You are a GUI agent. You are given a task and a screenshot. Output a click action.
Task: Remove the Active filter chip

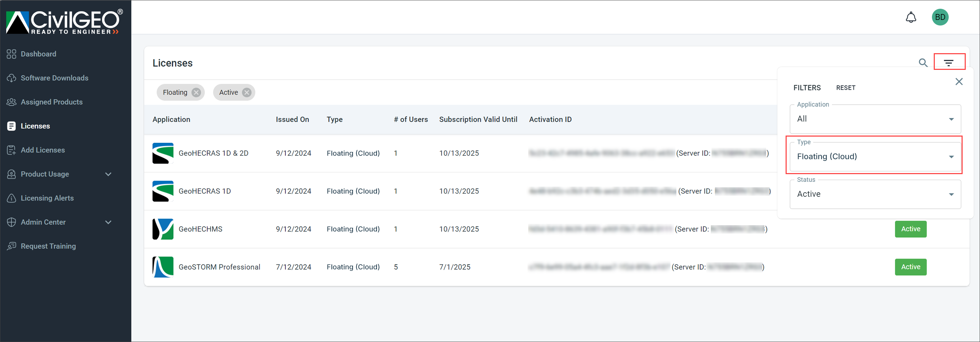(x=247, y=92)
